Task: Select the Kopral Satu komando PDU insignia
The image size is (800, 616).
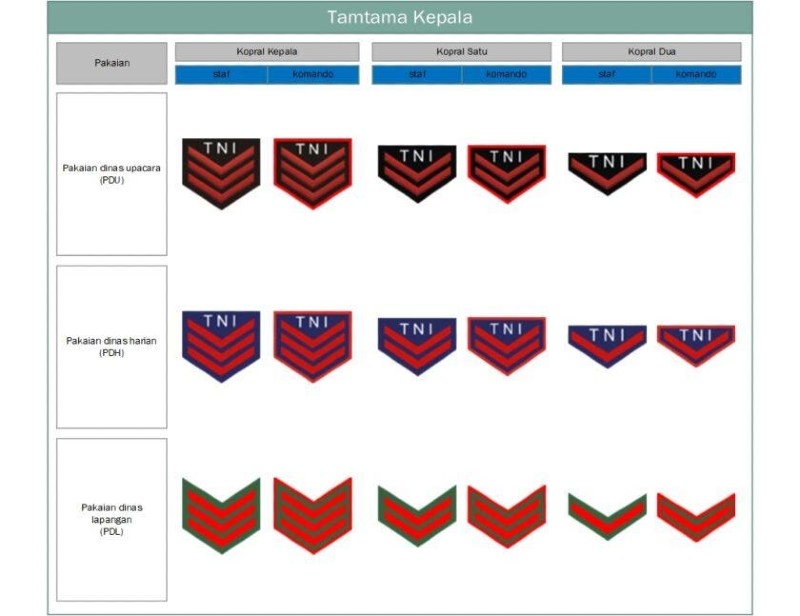Action: click(x=507, y=174)
